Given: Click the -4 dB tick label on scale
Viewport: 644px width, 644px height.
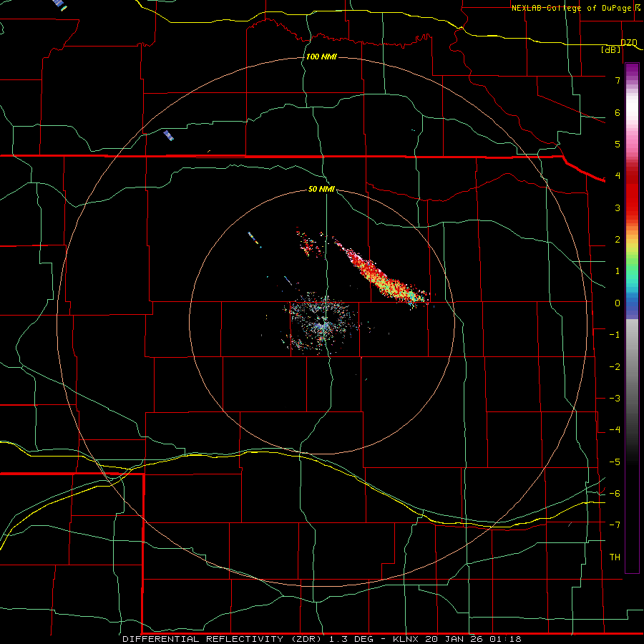Looking at the screenshot, I should (615, 430).
